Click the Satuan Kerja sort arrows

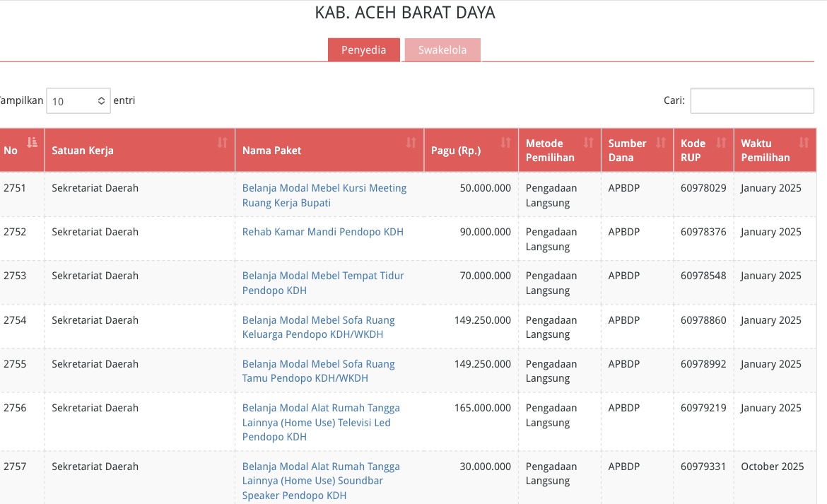click(222, 143)
